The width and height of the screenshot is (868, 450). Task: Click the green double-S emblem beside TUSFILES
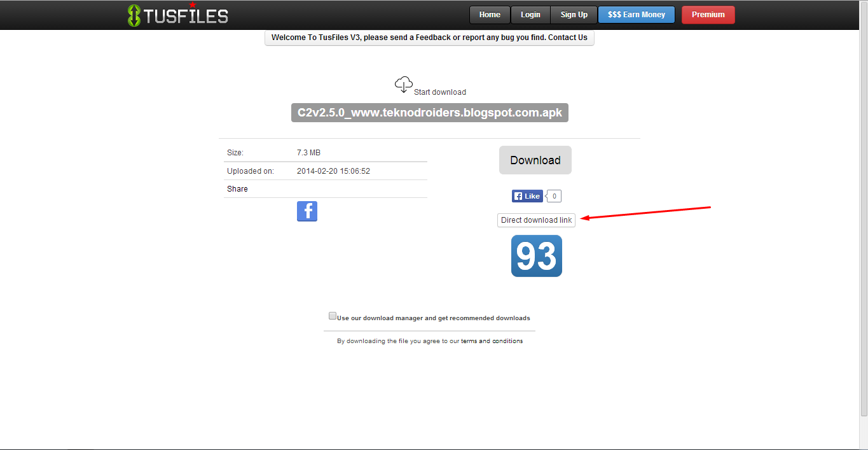coord(133,14)
